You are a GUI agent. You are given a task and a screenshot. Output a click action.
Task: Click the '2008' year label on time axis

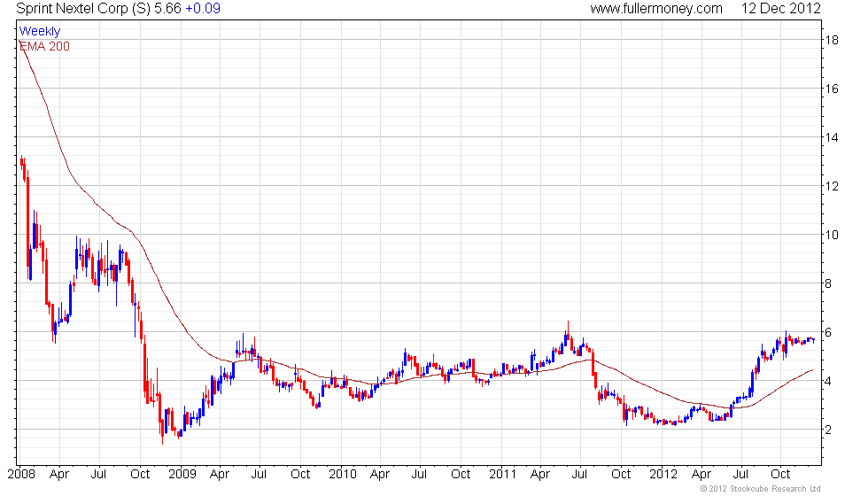pos(21,475)
